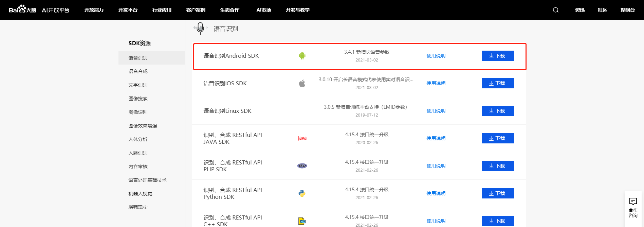Click the Java icon in JAVA SDK row
The width and height of the screenshot is (644, 227).
(302, 138)
